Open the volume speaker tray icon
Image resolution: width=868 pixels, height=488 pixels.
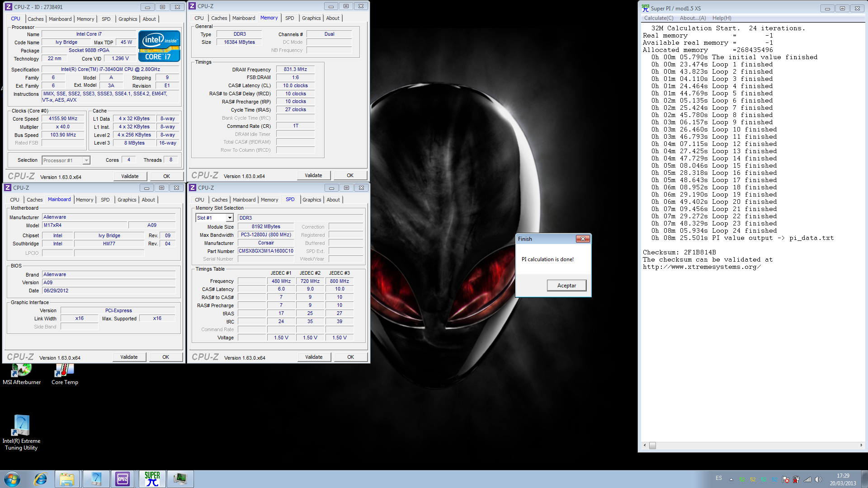click(x=818, y=479)
